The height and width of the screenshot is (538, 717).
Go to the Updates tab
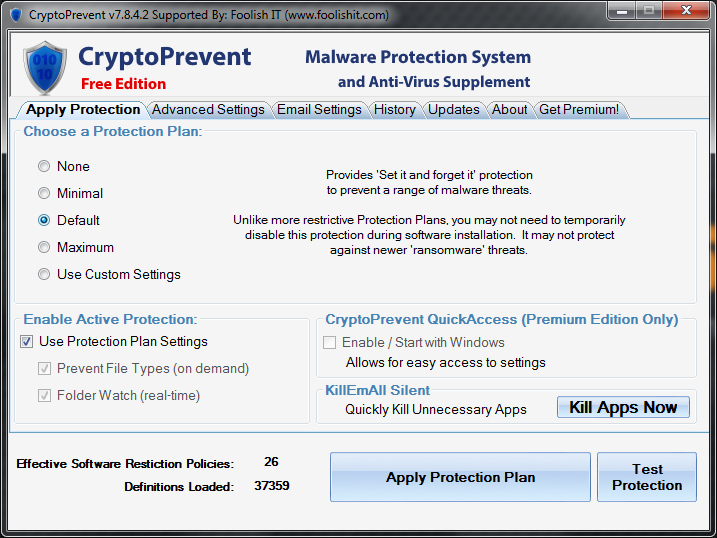click(x=454, y=110)
